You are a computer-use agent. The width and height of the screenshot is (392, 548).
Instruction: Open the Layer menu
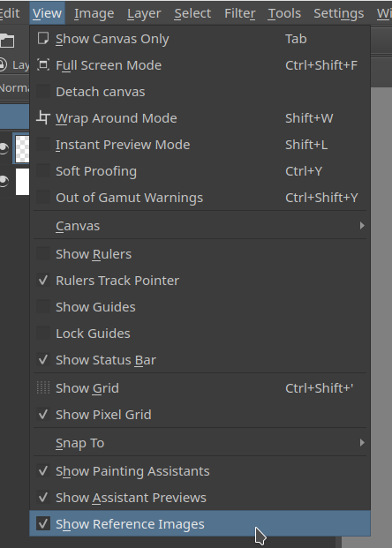144,13
